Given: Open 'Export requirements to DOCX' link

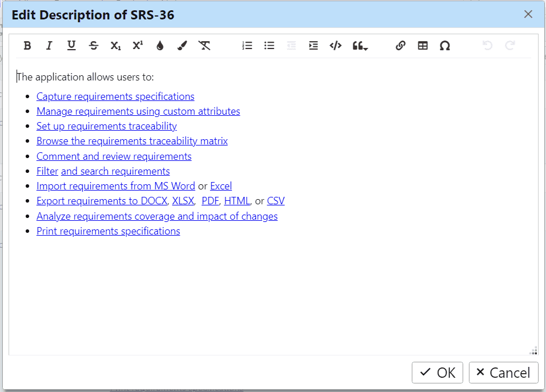Looking at the screenshot, I should [x=102, y=201].
